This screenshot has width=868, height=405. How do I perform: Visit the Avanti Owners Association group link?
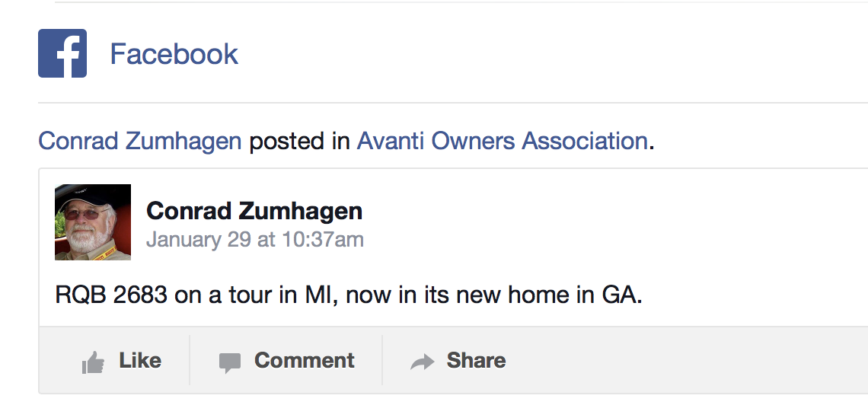(502, 141)
